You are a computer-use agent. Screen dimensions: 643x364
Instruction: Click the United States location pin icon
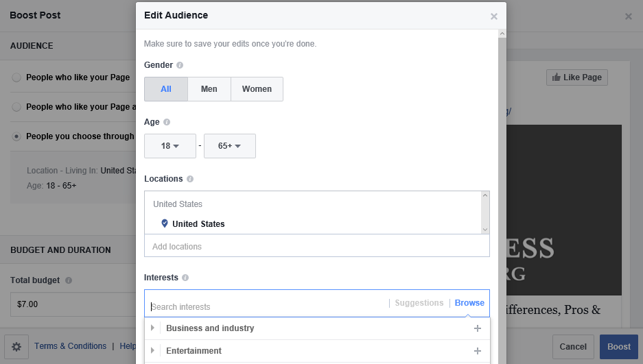point(165,223)
